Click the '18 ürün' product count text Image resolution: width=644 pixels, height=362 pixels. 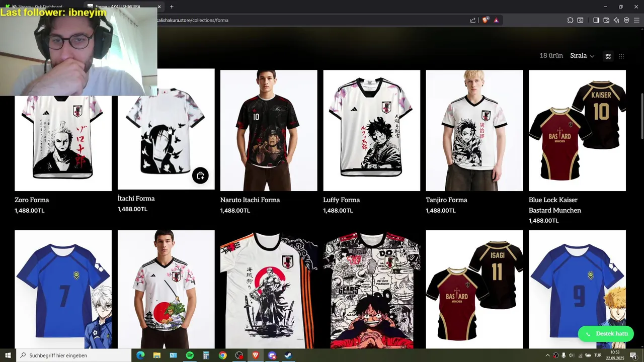[551, 56]
